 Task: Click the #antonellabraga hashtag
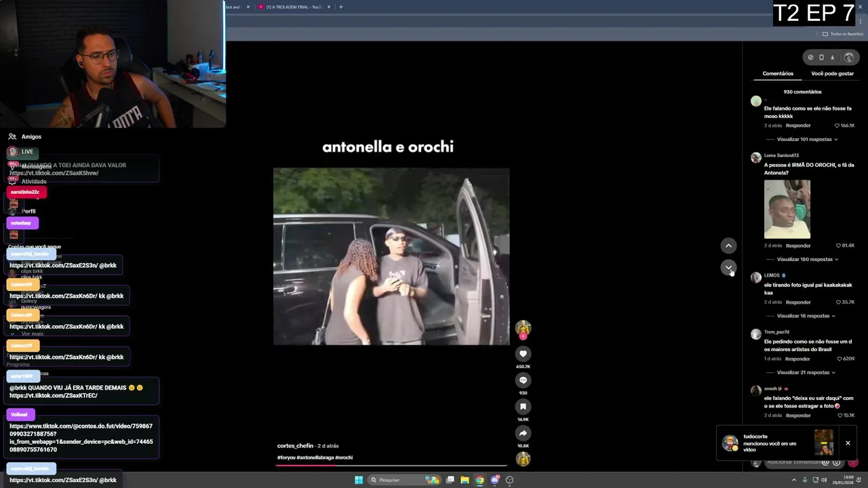[x=315, y=457]
